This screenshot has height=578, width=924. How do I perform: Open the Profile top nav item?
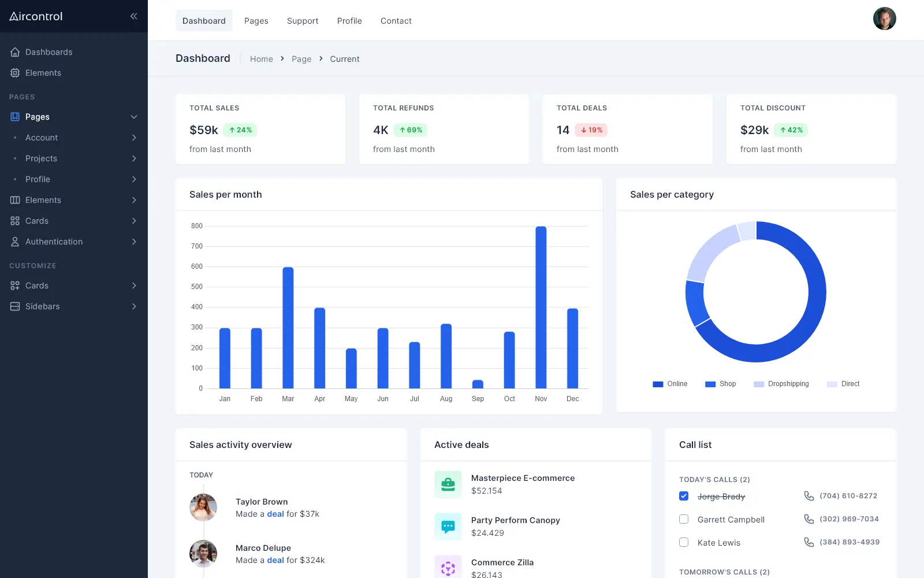pos(349,21)
